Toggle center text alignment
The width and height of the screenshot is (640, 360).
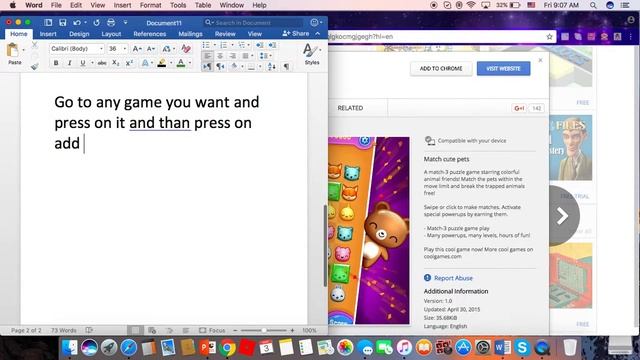(x=220, y=56)
